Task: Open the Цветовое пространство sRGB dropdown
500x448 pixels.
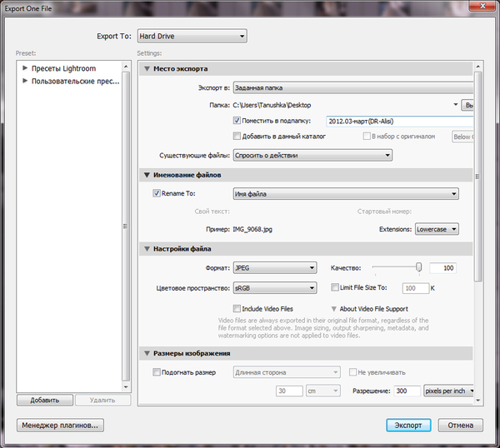Action: click(x=274, y=287)
